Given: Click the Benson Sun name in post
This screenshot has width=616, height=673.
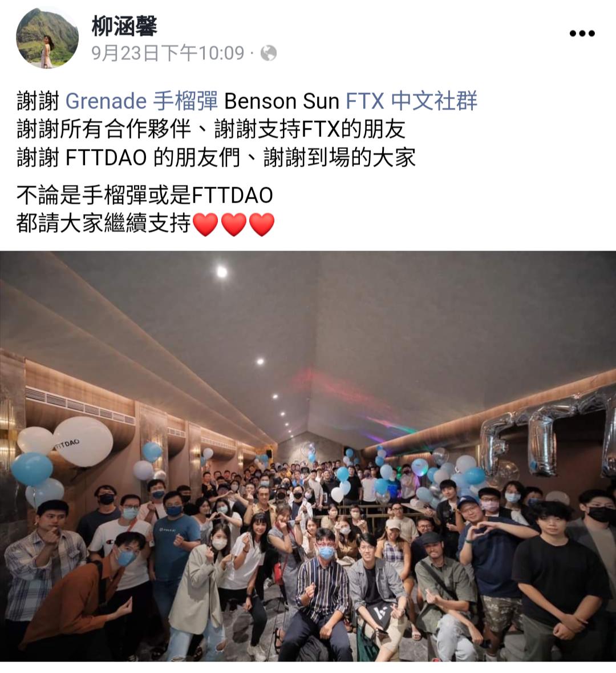Looking at the screenshot, I should tap(281, 101).
